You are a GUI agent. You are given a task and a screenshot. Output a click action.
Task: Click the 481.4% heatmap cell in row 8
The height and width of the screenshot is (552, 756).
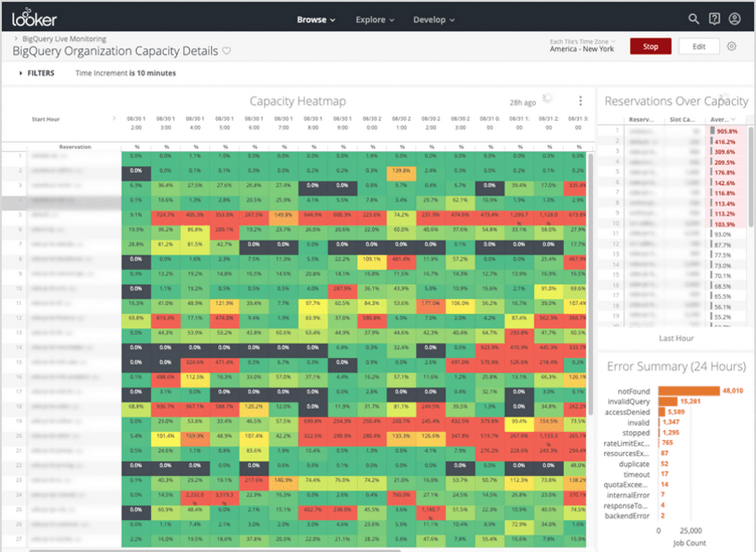coord(402,262)
